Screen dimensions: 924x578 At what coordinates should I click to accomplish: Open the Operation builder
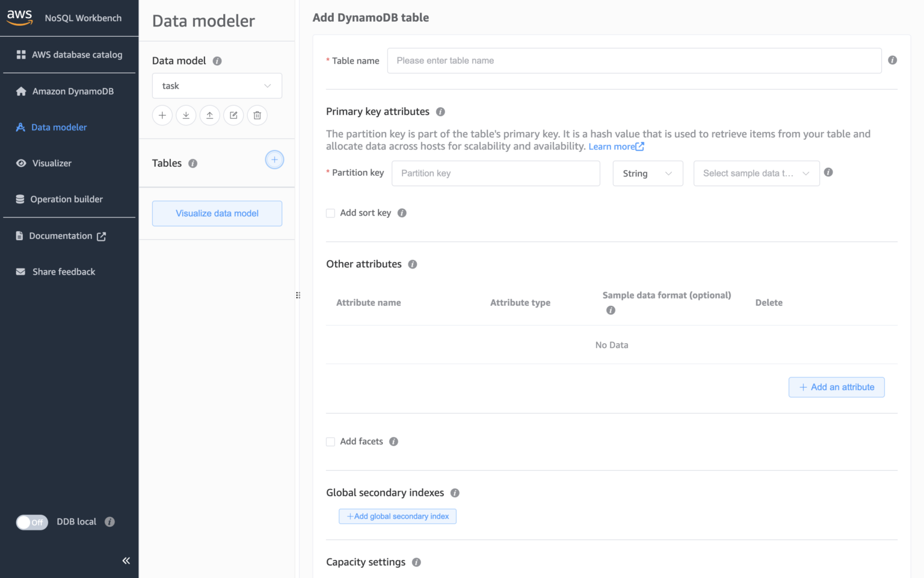[66, 199]
